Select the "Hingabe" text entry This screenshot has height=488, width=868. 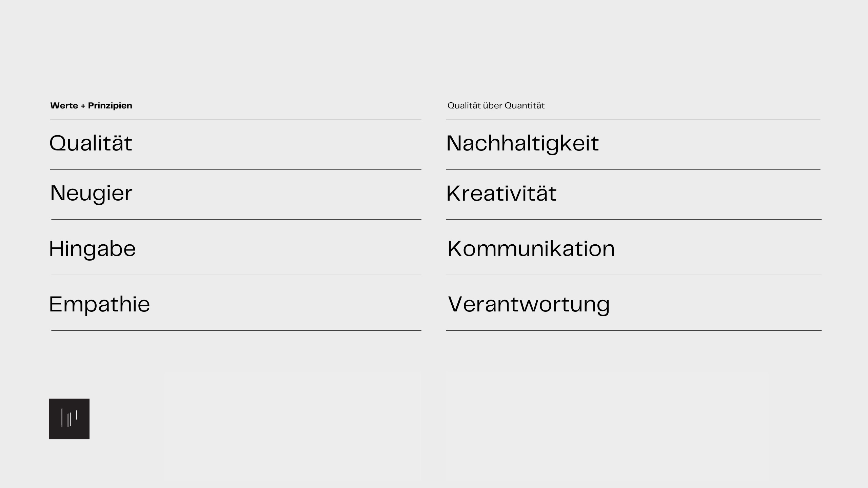pyautogui.click(x=92, y=248)
